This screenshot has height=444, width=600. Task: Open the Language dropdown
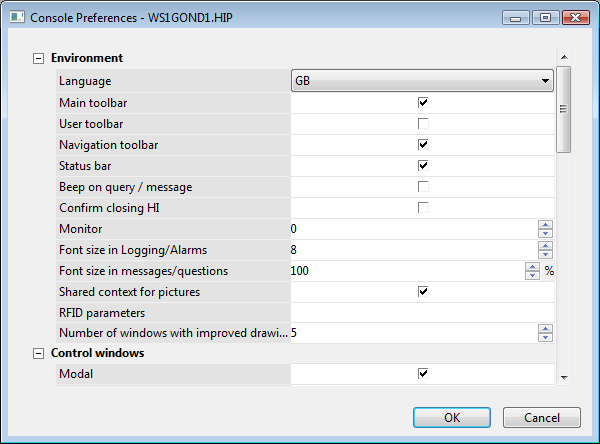click(422, 81)
